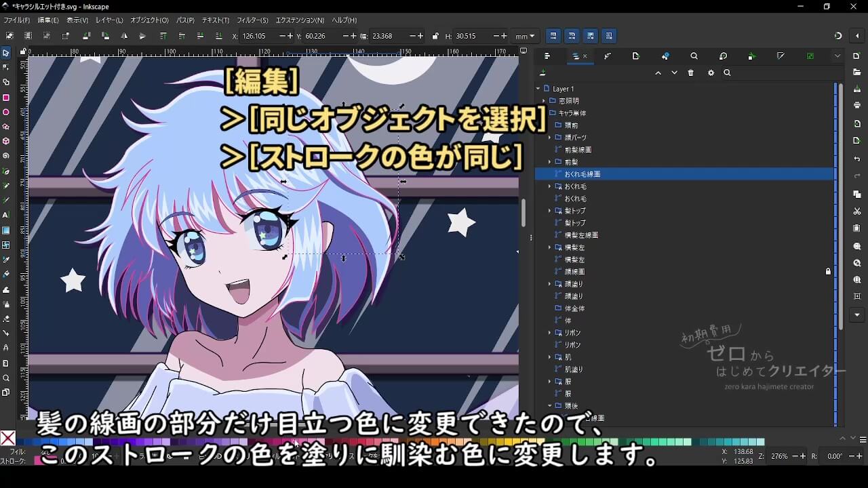Move layer up with up arrow
Image resolution: width=868 pixels, height=488 pixels.
click(658, 73)
